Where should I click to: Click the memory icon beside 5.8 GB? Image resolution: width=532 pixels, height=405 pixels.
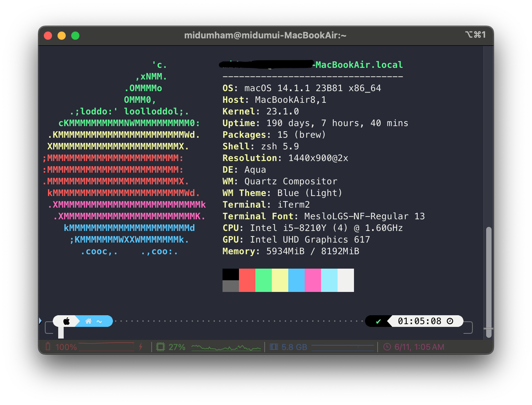(274, 347)
